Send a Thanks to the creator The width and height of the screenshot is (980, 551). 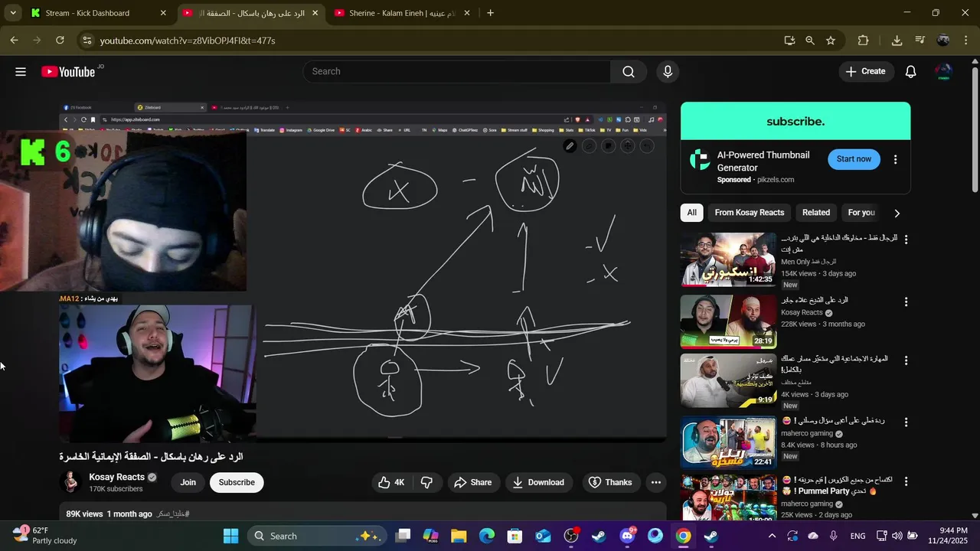610,482
